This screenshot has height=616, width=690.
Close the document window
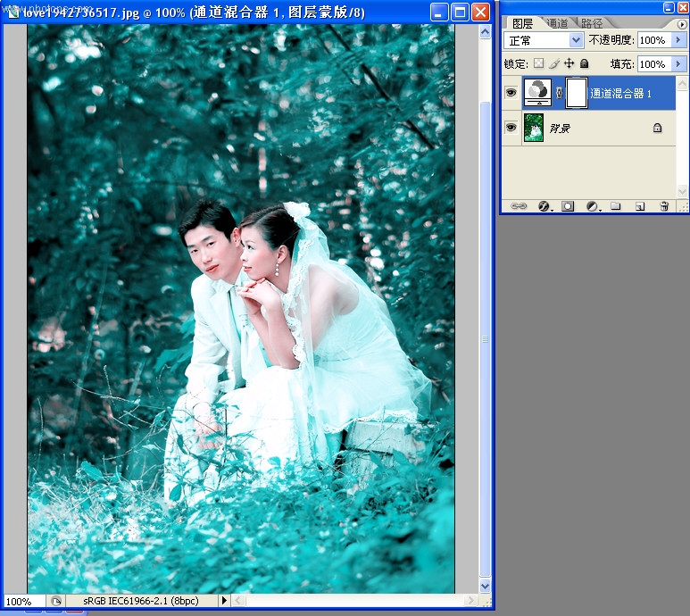(x=480, y=12)
